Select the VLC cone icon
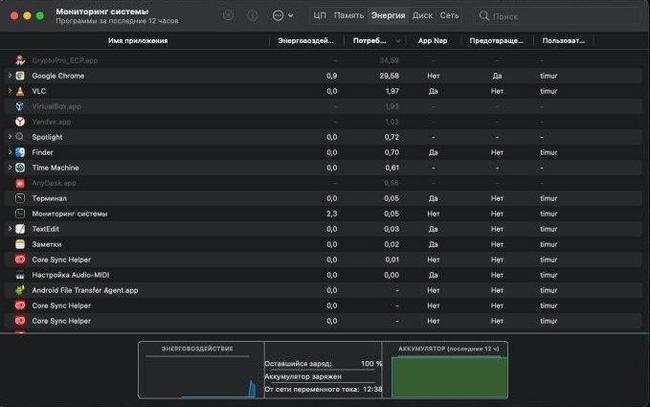650x407 pixels. pyautogui.click(x=21, y=91)
